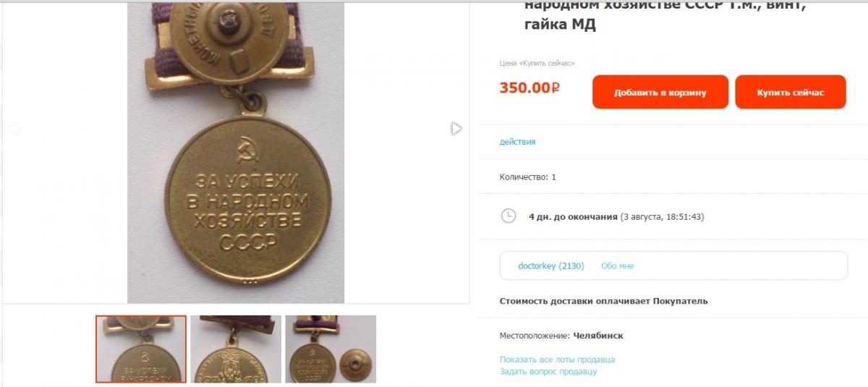
Task: Click the lot title ending with гайка МД
Action: click(665, 14)
